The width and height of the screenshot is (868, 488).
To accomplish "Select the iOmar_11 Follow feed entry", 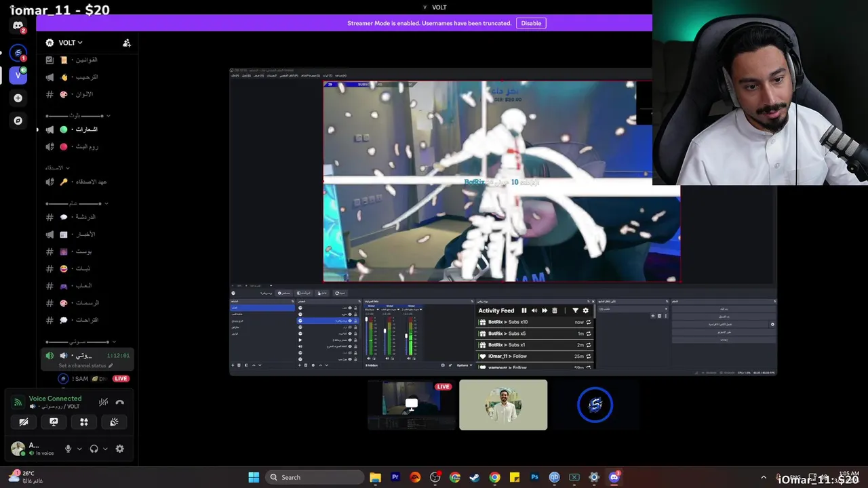I will (535, 357).
